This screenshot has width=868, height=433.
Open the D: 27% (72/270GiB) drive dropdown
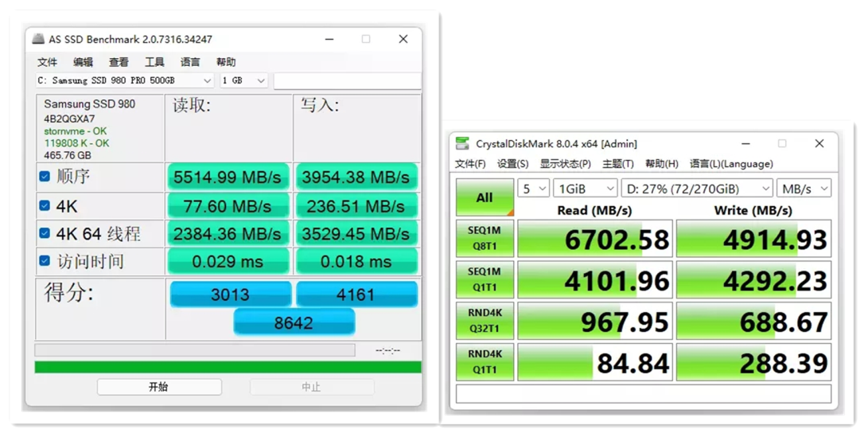tap(697, 189)
